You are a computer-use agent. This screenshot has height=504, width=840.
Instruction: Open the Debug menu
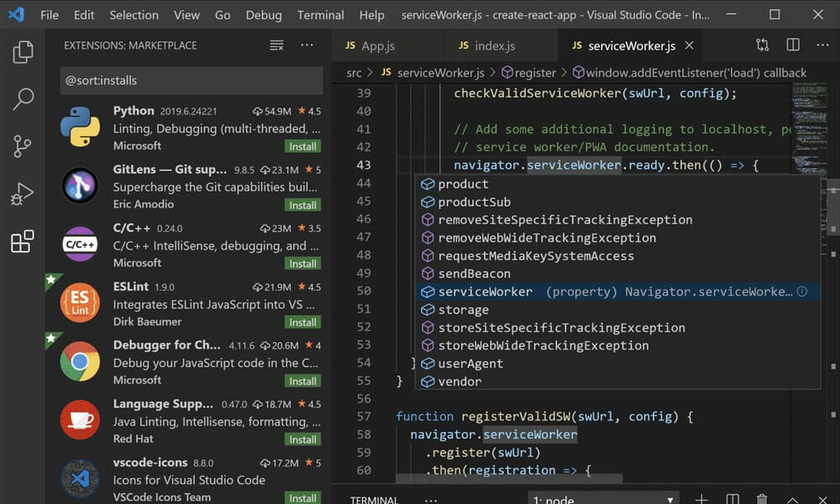click(263, 14)
